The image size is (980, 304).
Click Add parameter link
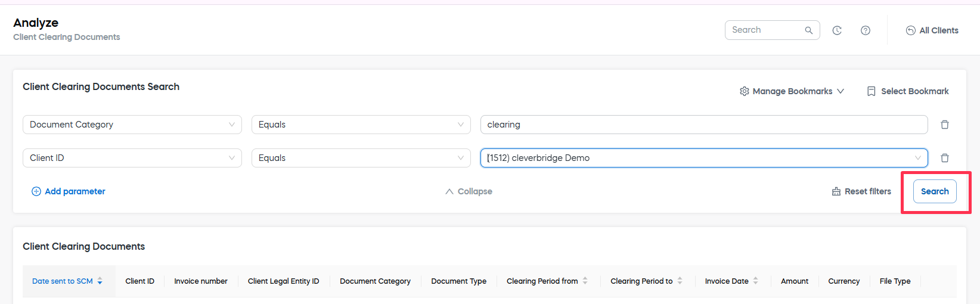click(68, 191)
